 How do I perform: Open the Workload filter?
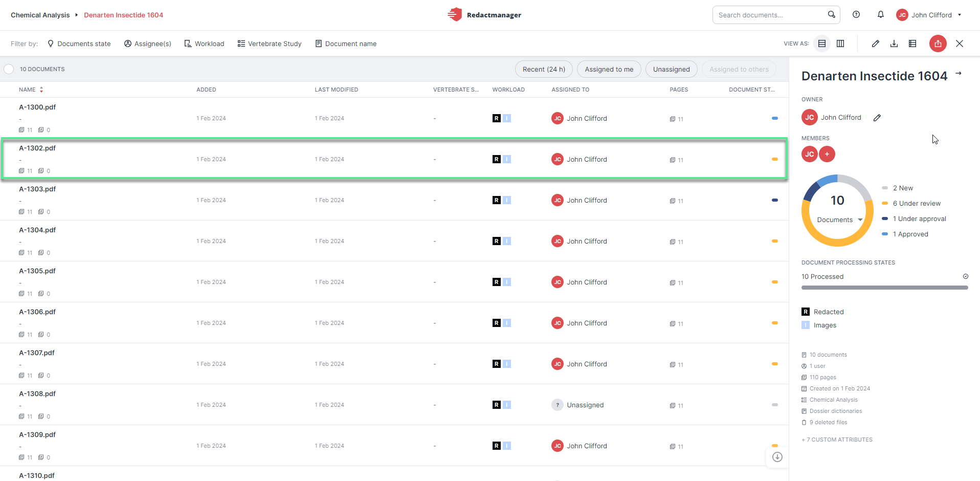coord(204,43)
